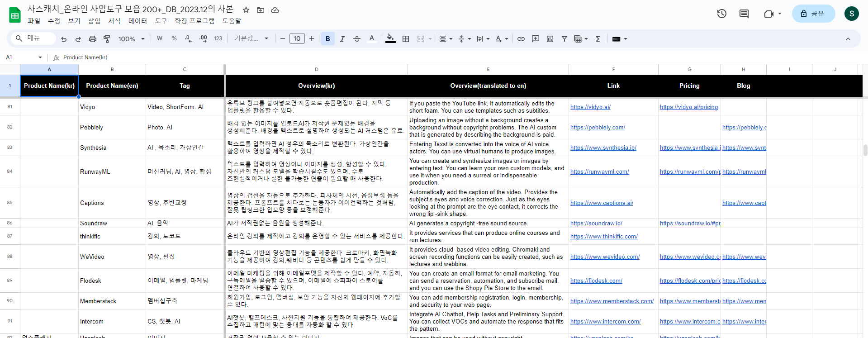Click the 공유 share button
This screenshot has width=868, height=338.
tap(813, 14)
